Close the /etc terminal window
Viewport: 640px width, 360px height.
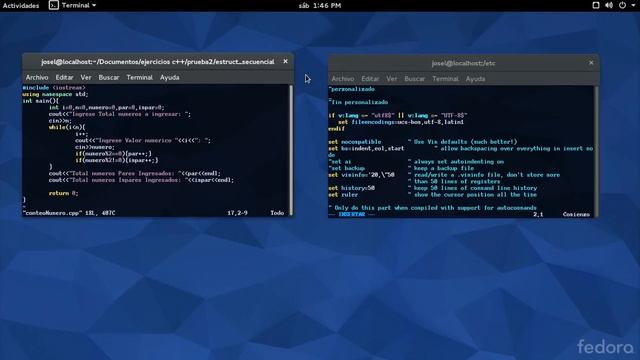[591, 62]
